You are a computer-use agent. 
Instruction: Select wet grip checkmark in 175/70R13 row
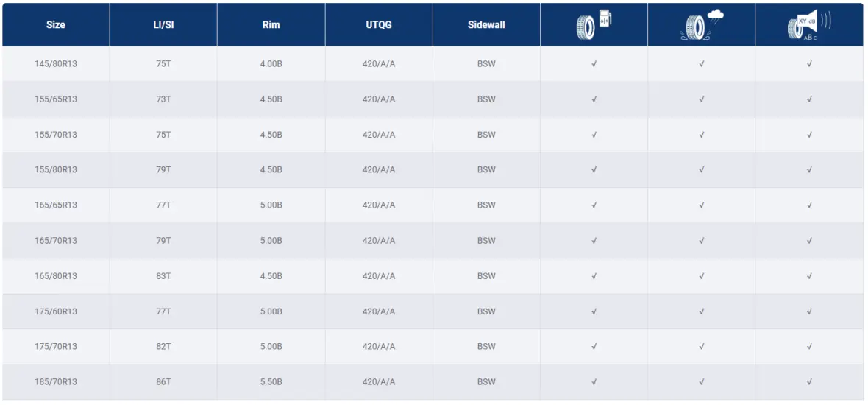tap(702, 347)
